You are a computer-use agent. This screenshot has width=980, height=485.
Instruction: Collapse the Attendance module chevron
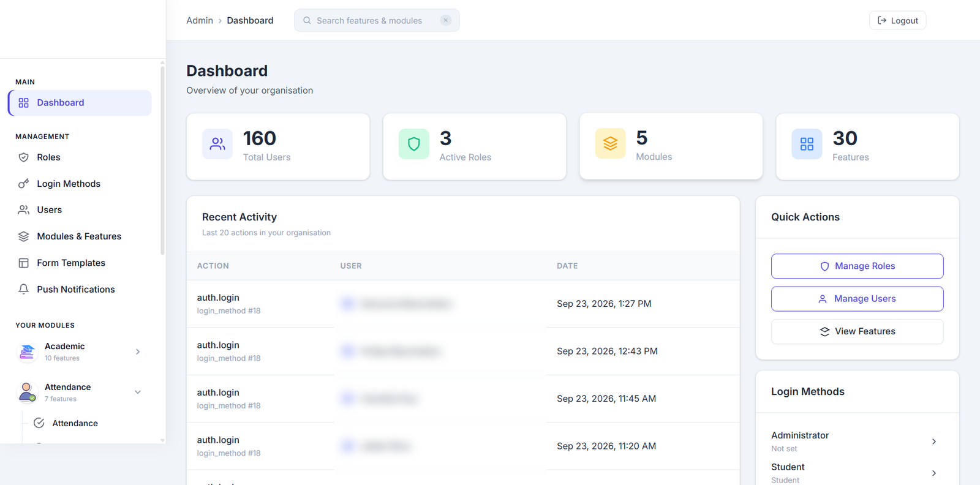[x=138, y=393]
